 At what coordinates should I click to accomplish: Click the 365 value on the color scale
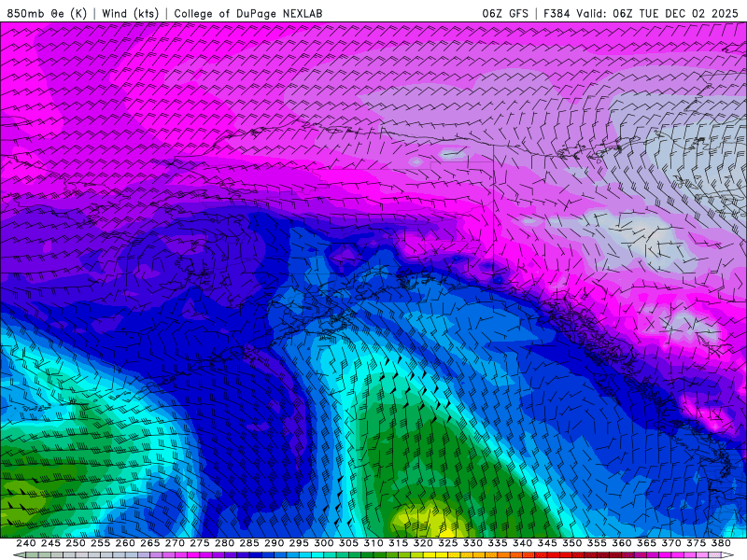646,543
